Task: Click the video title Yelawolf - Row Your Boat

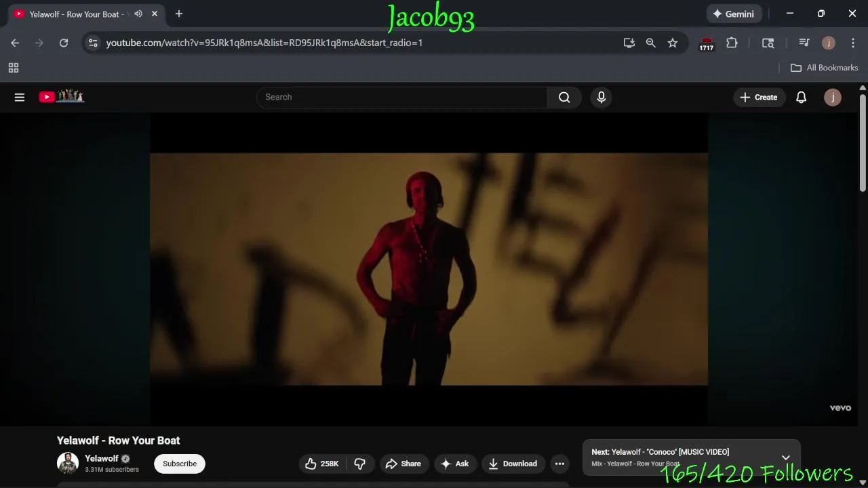Action: click(119, 441)
